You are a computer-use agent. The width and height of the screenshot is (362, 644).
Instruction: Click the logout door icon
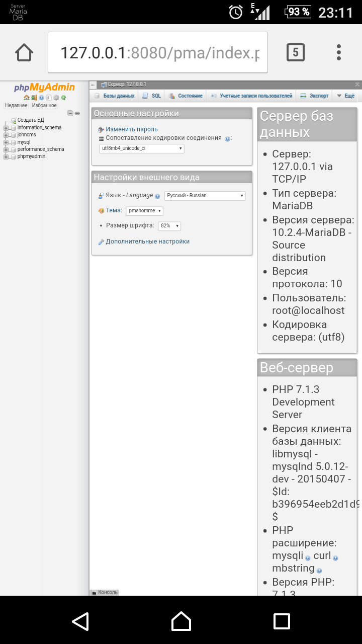34,98
